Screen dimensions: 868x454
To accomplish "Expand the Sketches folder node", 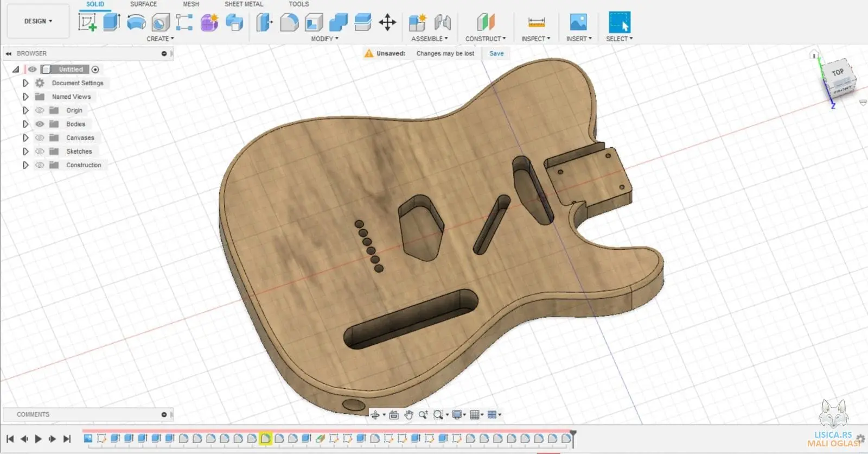I will coord(25,152).
